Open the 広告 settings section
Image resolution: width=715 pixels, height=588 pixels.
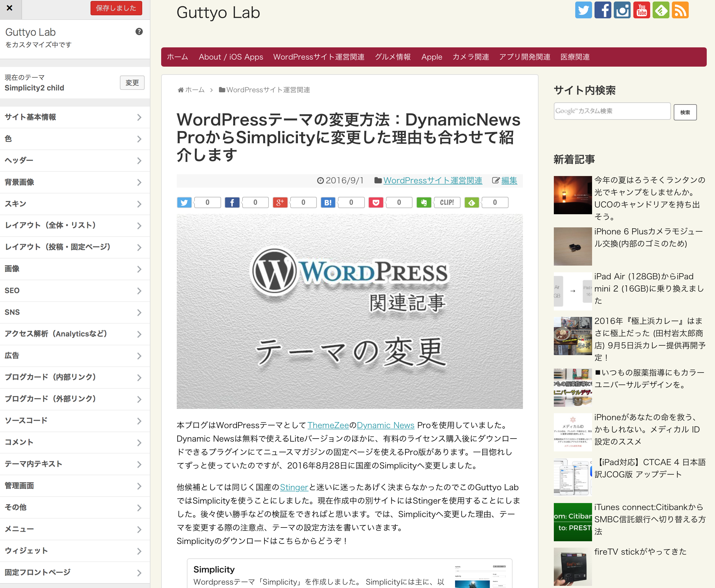pos(75,356)
